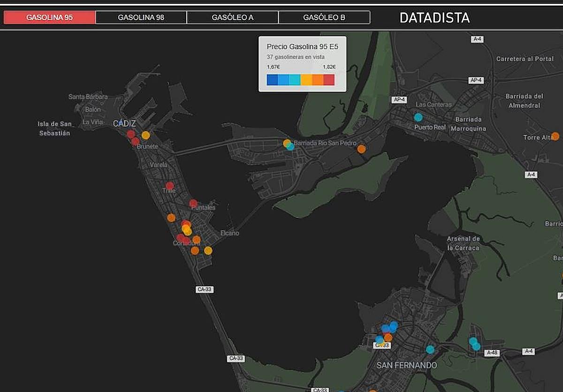
Task: Switch to the GASOLINA 98 tab
Action: point(141,17)
